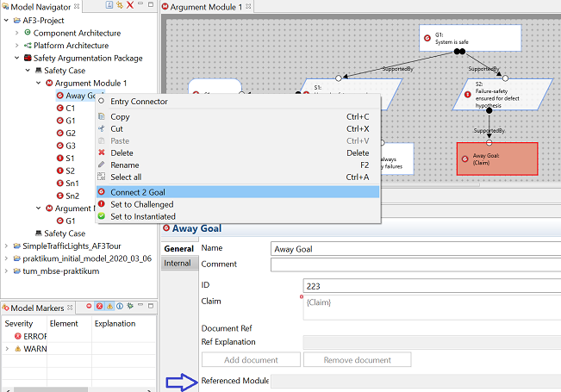Toggle the debug bug filter in Model Markers
This screenshot has width=561, height=392.
coord(130,306)
